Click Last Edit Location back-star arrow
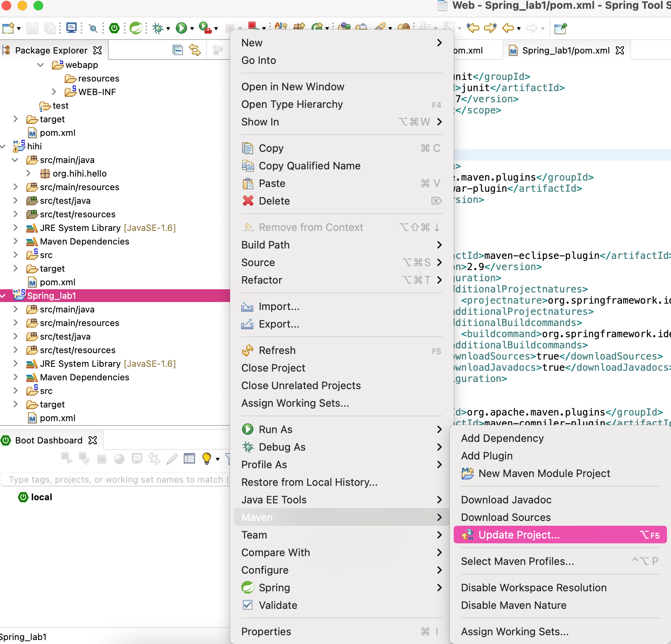 pyautogui.click(x=473, y=28)
